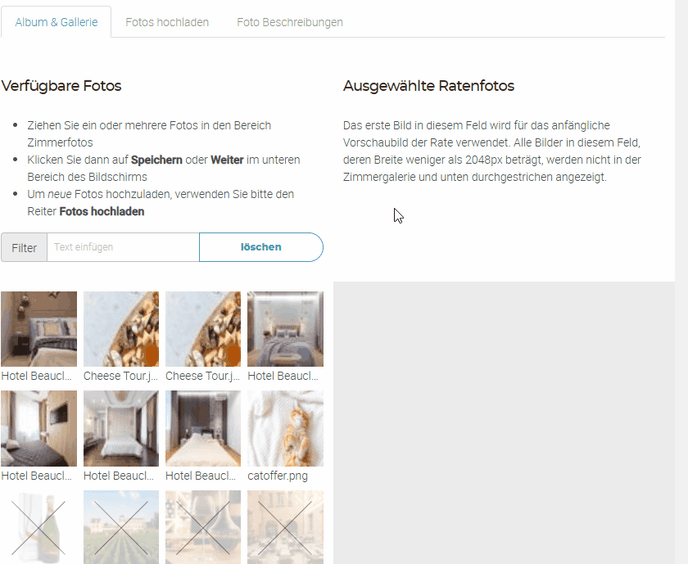Open the Album & Gallerie tab

[x=56, y=22]
